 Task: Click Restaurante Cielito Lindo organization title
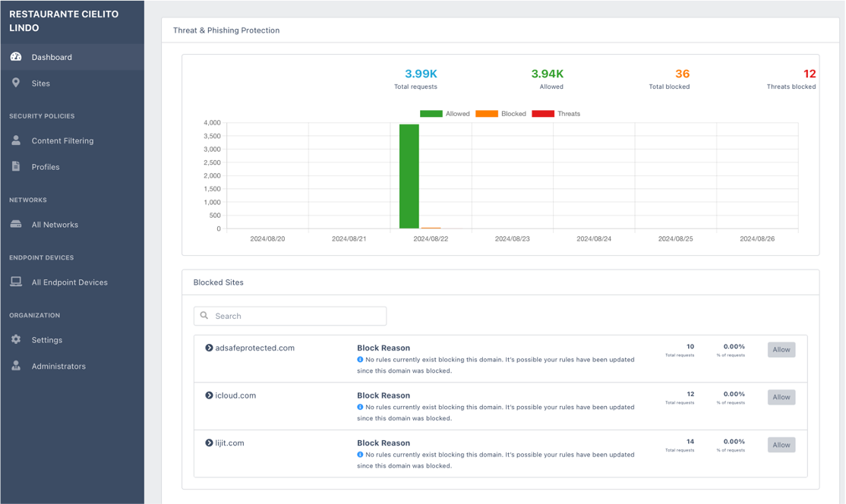coord(64,21)
